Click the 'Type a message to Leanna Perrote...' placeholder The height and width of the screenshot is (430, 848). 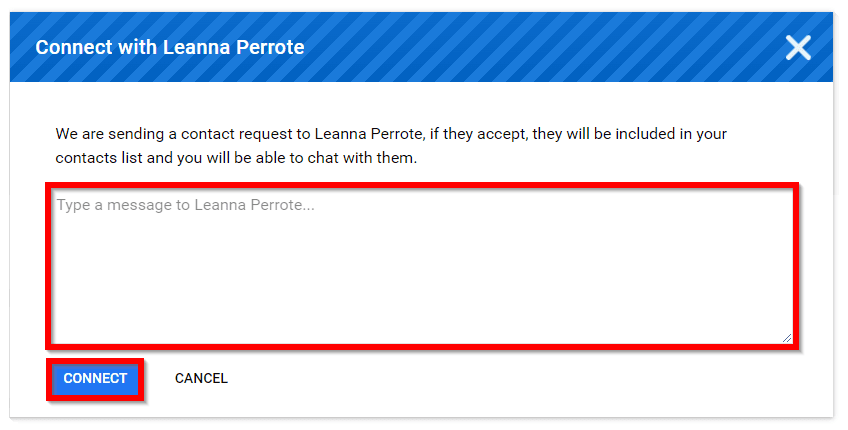(186, 205)
